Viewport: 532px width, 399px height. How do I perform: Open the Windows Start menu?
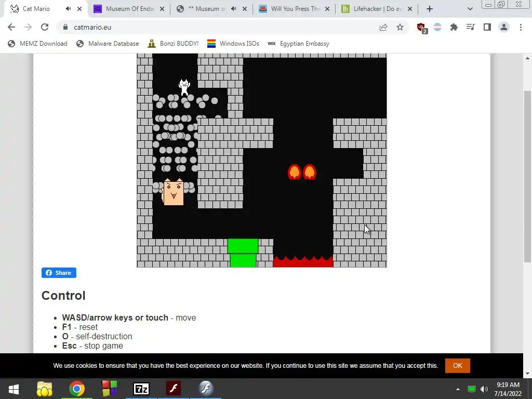click(14, 389)
